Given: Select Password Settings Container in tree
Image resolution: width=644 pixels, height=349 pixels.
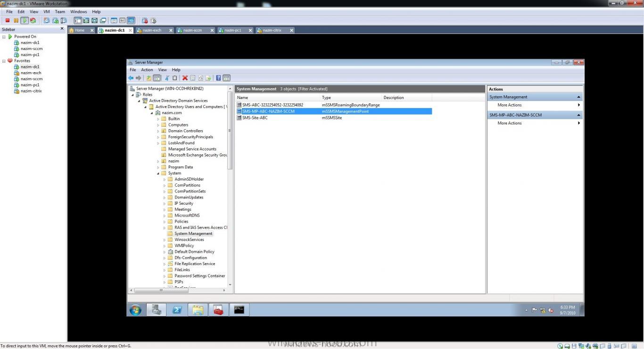Looking at the screenshot, I should click(x=199, y=276).
